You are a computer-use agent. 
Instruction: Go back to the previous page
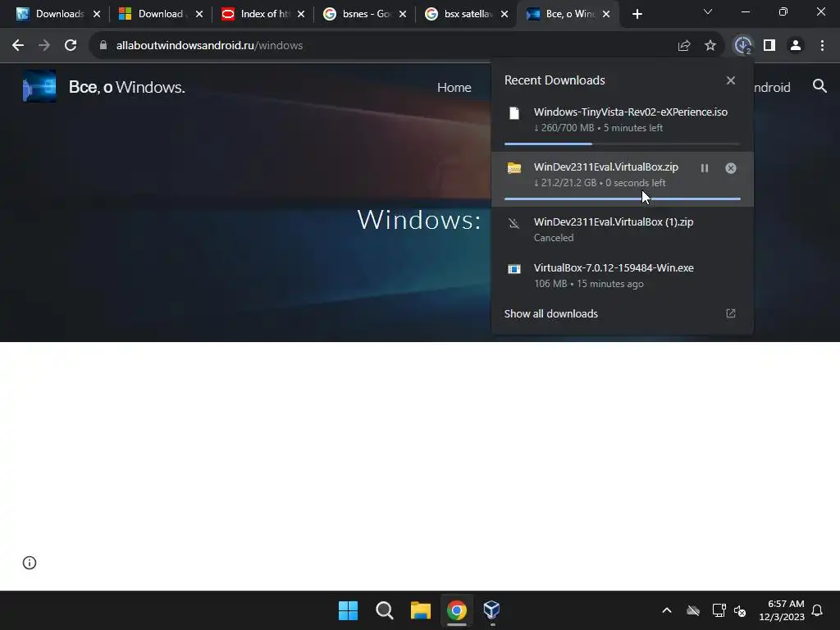[18, 46]
